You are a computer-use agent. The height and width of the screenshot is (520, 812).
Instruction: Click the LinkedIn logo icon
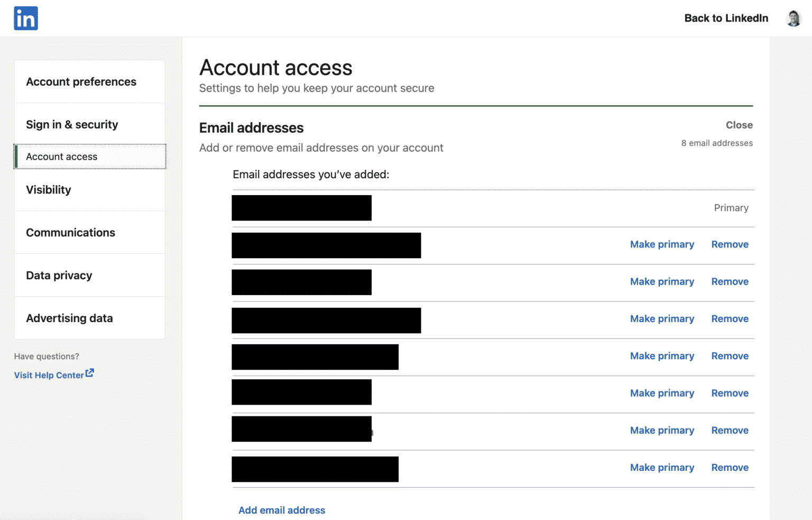[25, 18]
